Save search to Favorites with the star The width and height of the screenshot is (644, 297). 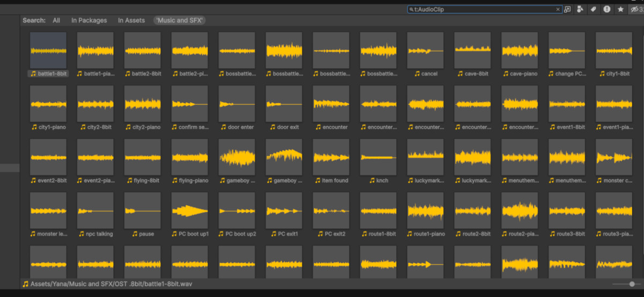coord(620,10)
